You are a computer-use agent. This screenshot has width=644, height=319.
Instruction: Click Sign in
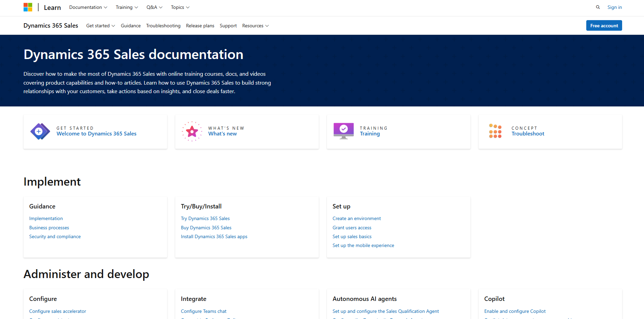pyautogui.click(x=615, y=7)
